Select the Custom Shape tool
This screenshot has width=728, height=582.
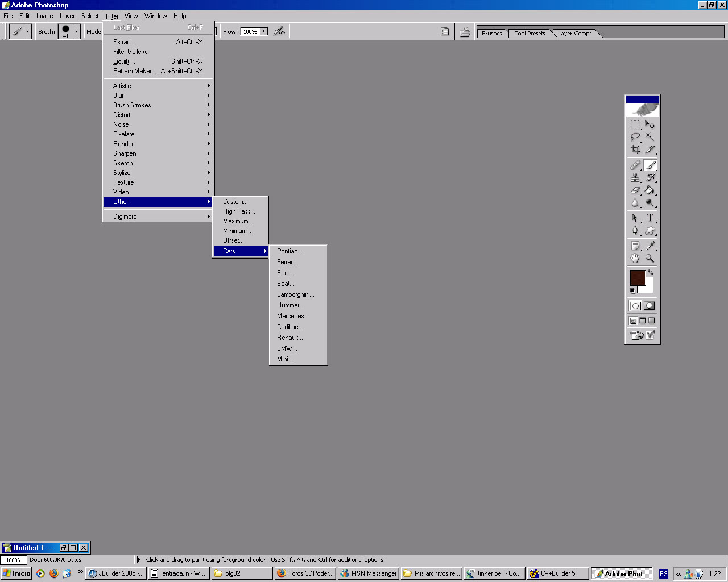pyautogui.click(x=650, y=230)
